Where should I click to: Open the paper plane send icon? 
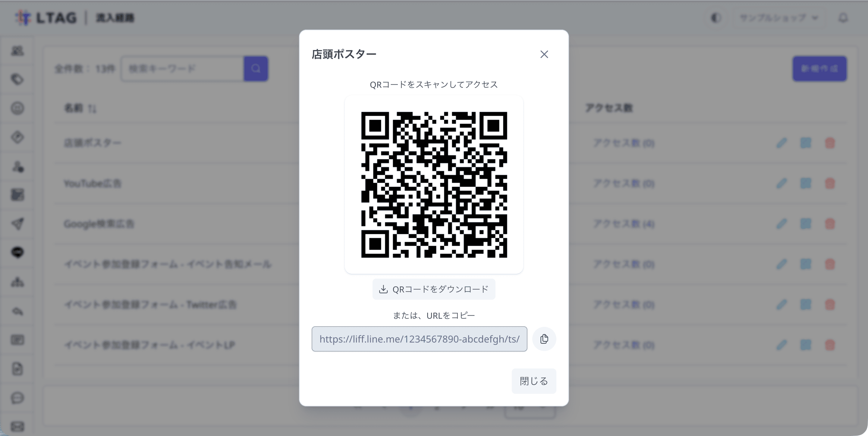(x=17, y=223)
